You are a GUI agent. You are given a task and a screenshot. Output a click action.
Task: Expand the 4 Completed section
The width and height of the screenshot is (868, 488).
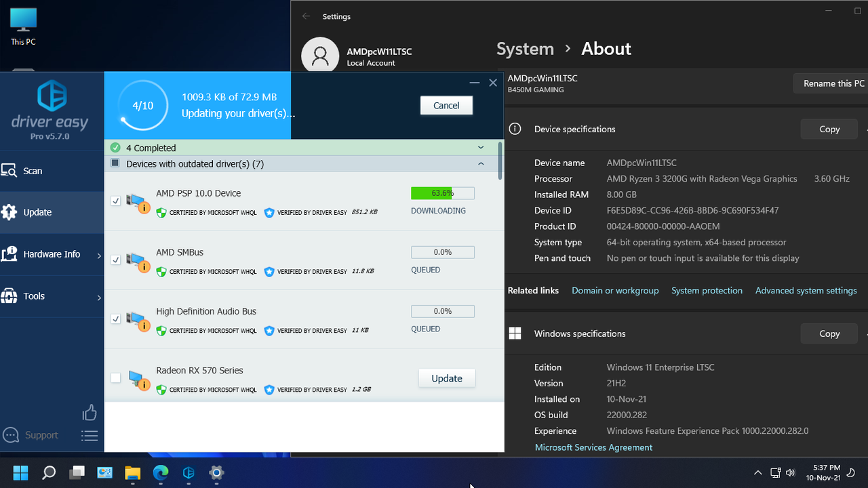pos(481,148)
